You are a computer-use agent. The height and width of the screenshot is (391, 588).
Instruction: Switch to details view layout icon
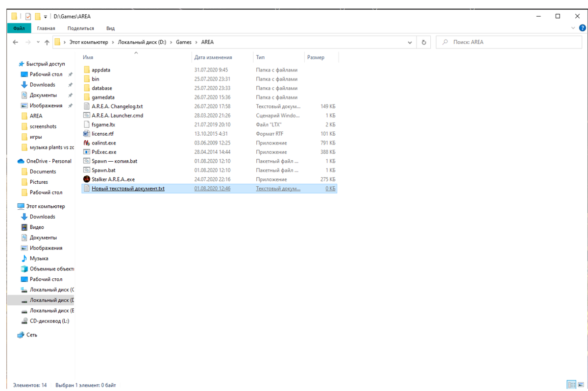pos(571,385)
